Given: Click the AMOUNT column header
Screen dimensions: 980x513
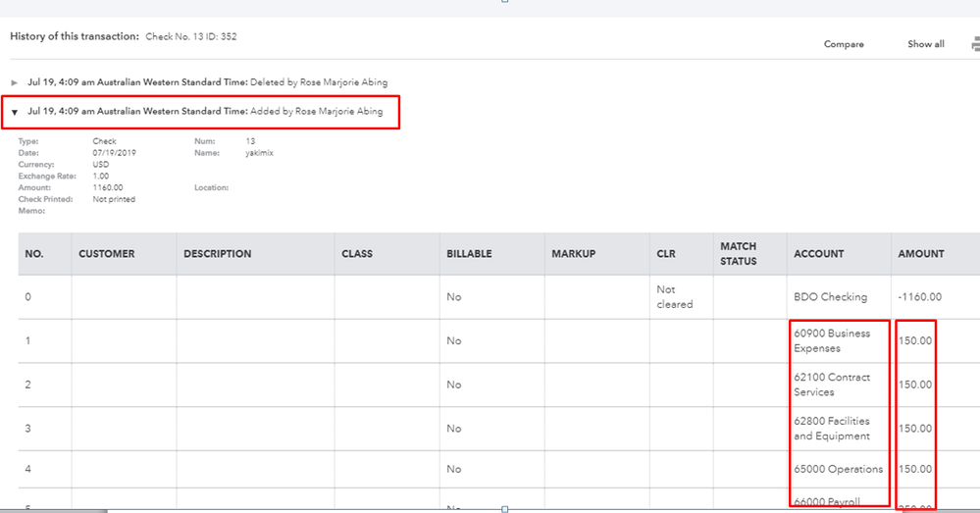Looking at the screenshot, I should point(921,254).
